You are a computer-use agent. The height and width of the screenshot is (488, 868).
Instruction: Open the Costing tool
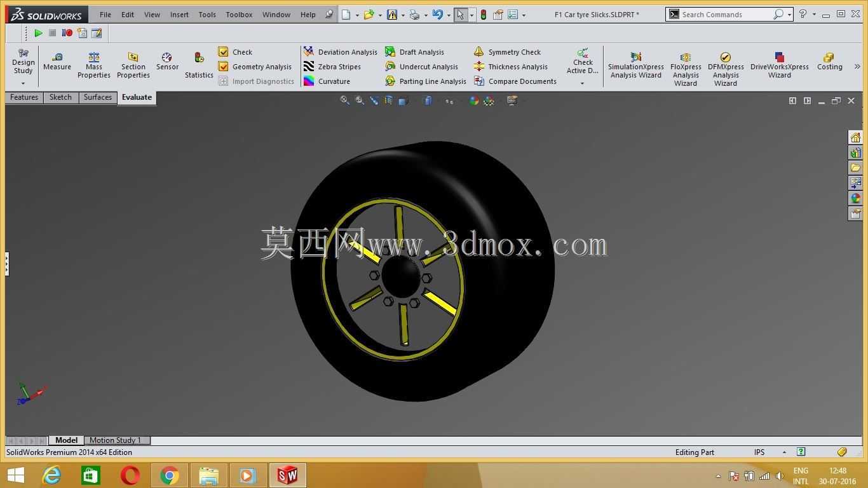pos(829,62)
